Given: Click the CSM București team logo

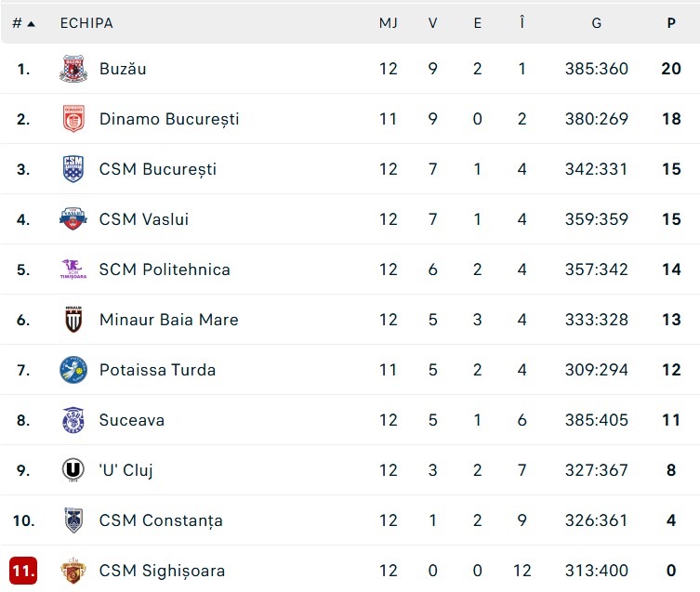Looking at the screenshot, I should click(73, 169).
